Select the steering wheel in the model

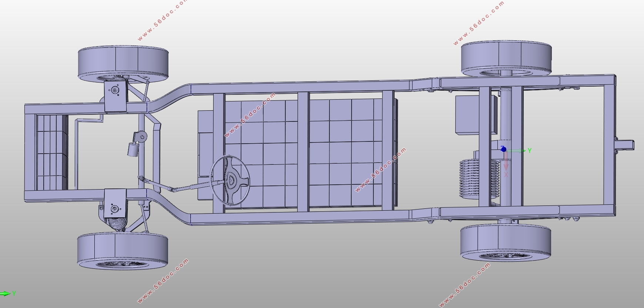point(230,180)
